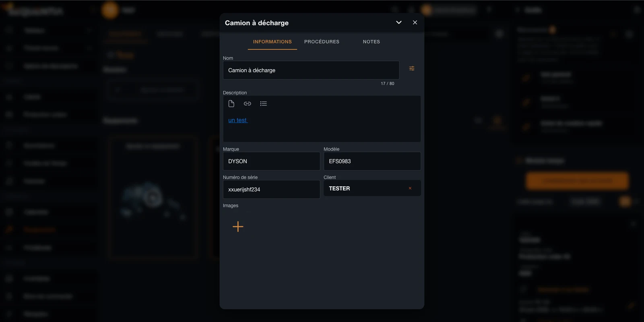This screenshot has height=322, width=644.
Task: Open the Procédures tab
Action: click(x=322, y=42)
